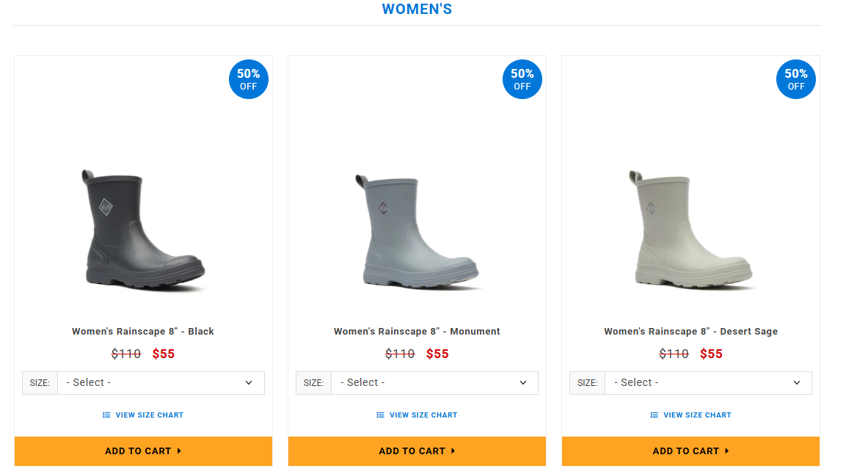Open the Women's Rainscape 8" - Monument product title

coord(417,331)
